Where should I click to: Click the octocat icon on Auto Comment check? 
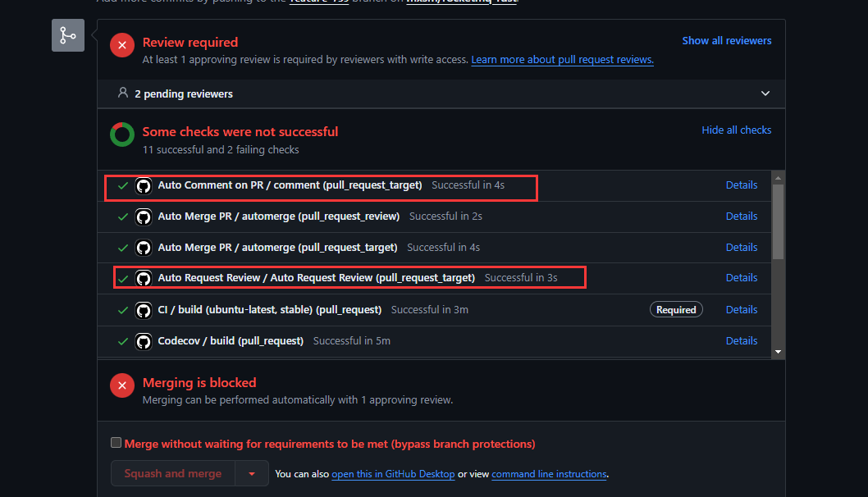(x=144, y=186)
